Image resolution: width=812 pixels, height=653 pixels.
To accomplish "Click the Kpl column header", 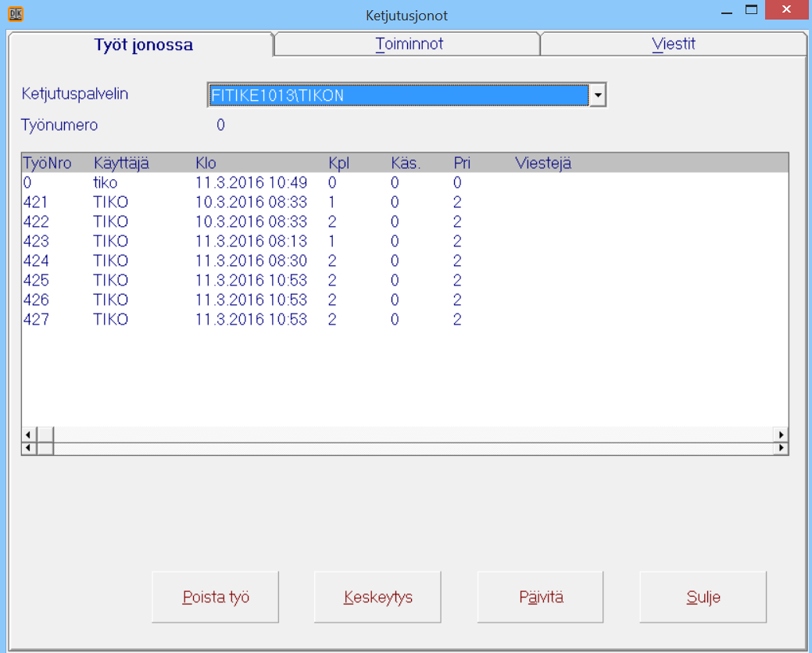I will point(339,163).
